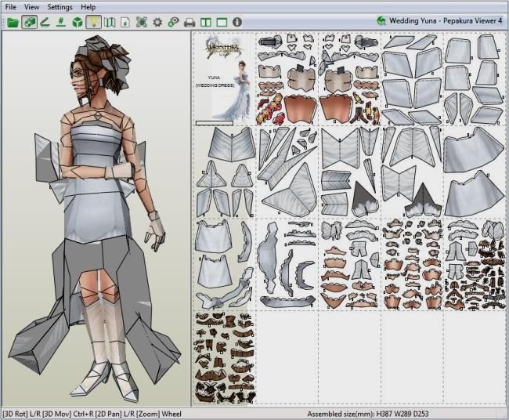The width and height of the screenshot is (509, 420).
Task: Open a file with the green folder icon
Action: click(x=13, y=23)
